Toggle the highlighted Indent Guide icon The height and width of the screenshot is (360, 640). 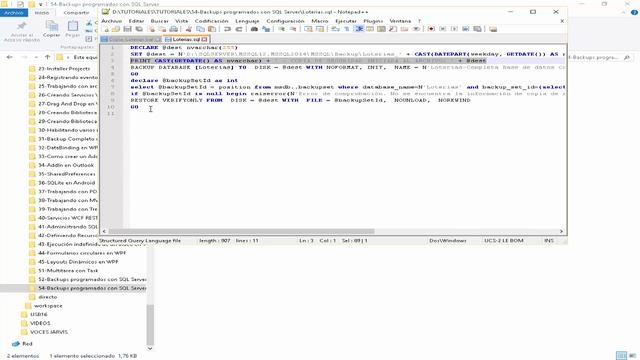click(x=358, y=29)
